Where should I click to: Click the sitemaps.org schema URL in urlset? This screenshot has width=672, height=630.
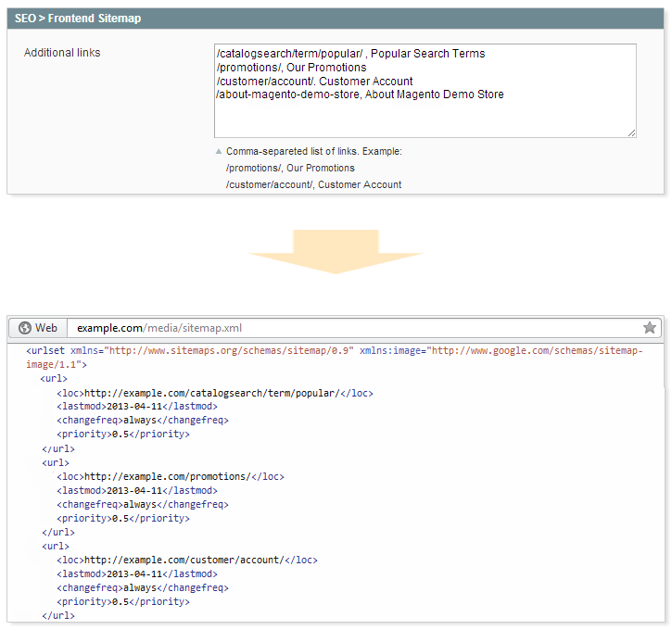pos(232,351)
